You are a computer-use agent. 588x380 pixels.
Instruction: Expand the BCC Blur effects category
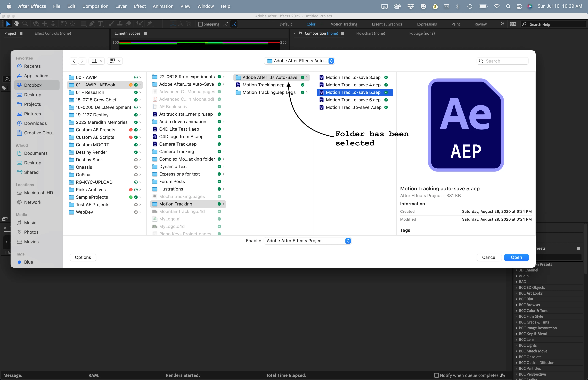516,299
